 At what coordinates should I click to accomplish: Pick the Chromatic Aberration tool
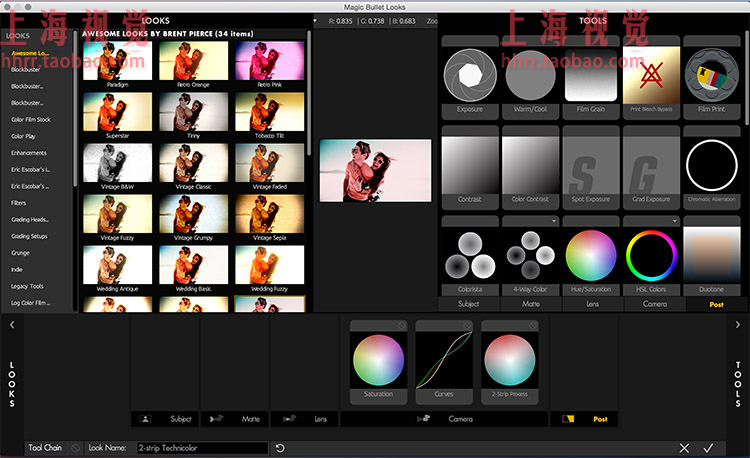click(x=711, y=165)
